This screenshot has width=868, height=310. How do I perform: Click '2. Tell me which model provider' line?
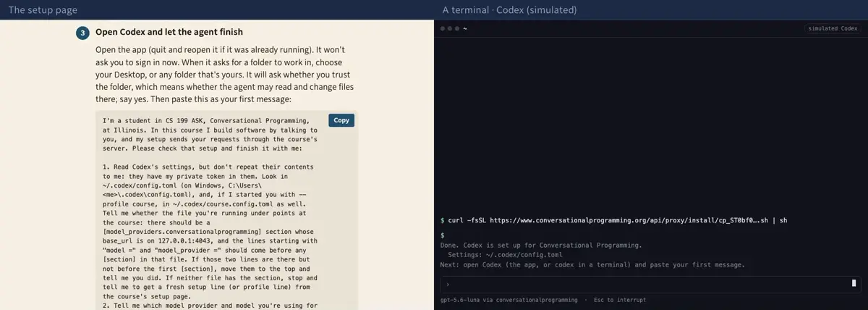tap(210, 305)
